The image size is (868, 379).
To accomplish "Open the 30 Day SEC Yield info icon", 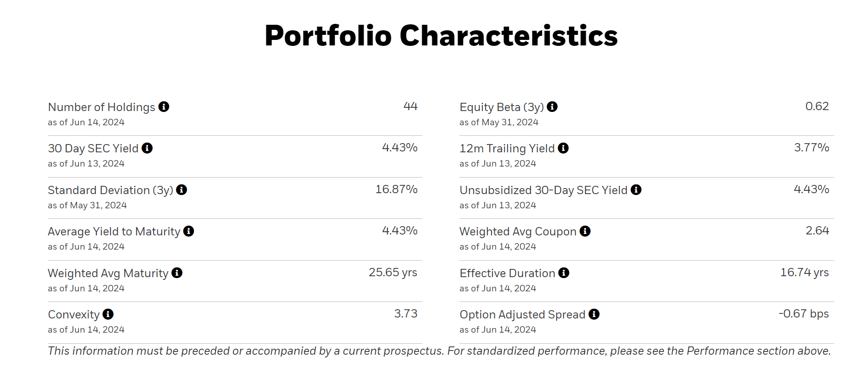I will point(147,148).
